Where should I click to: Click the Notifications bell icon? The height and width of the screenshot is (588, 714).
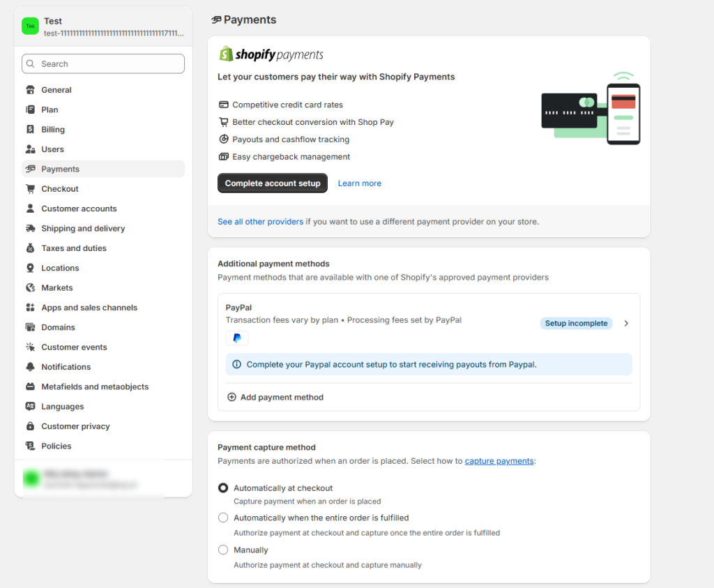coord(29,367)
